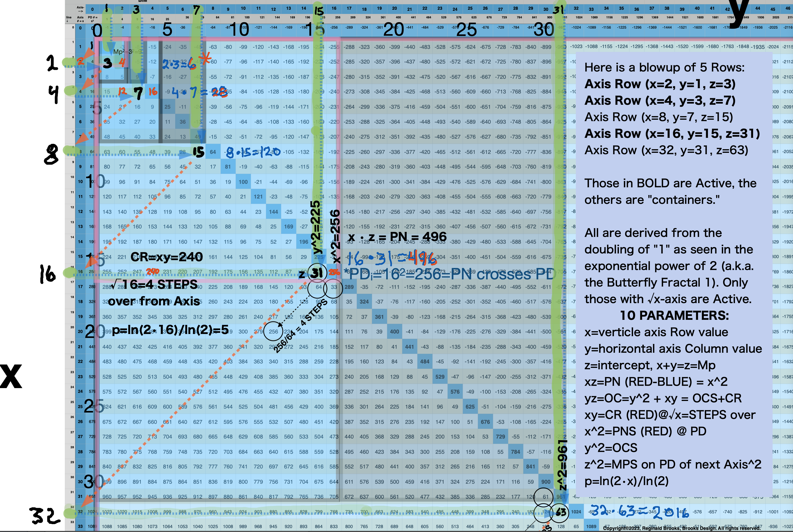This screenshot has width=793, height=532.
Task: Select the bold diagonal cell 900
Action: [546, 481]
